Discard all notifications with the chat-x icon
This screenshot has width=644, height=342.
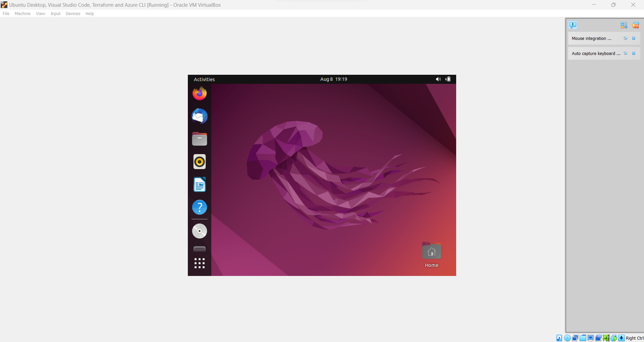point(636,25)
